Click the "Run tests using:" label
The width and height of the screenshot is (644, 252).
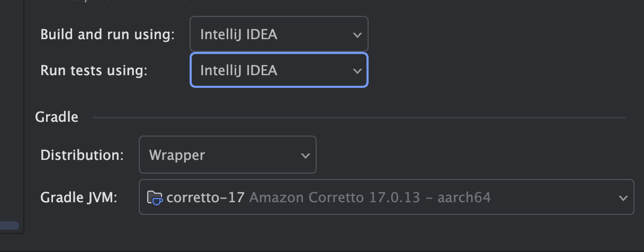tap(94, 70)
